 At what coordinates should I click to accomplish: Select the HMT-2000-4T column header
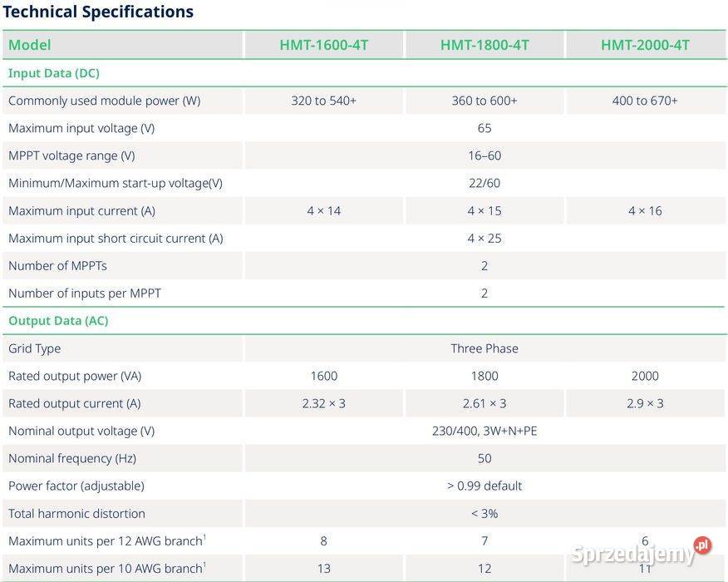click(645, 45)
